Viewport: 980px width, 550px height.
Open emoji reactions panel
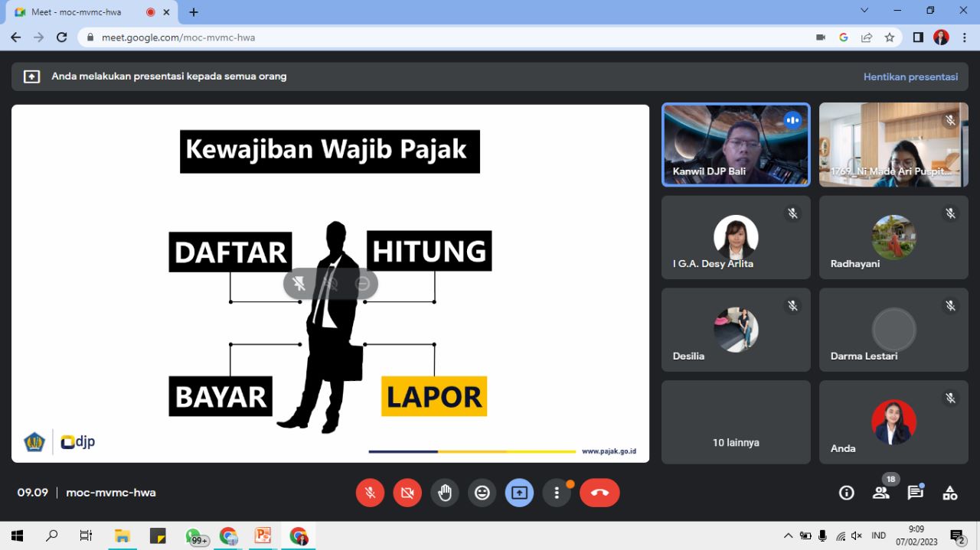click(482, 493)
